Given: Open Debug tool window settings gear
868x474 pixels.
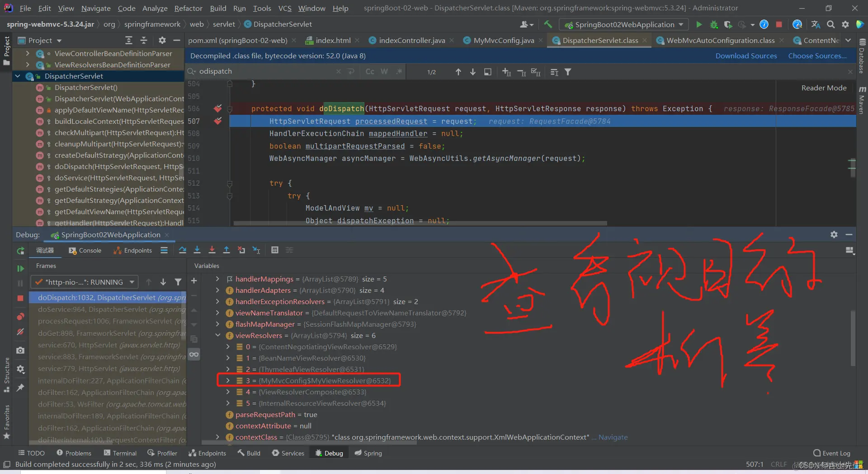Looking at the screenshot, I should [x=834, y=235].
